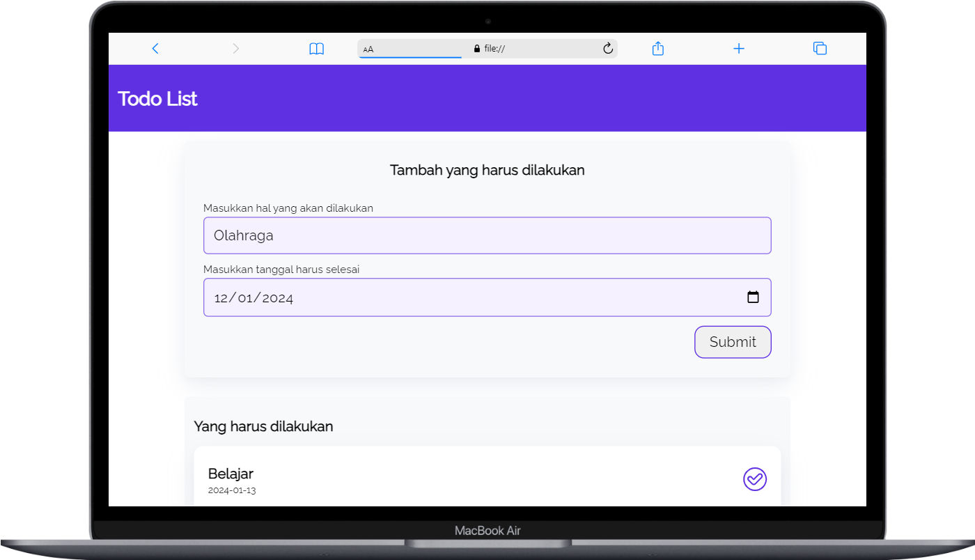
Task: Open the calendar date picker icon
Action: coord(753,297)
